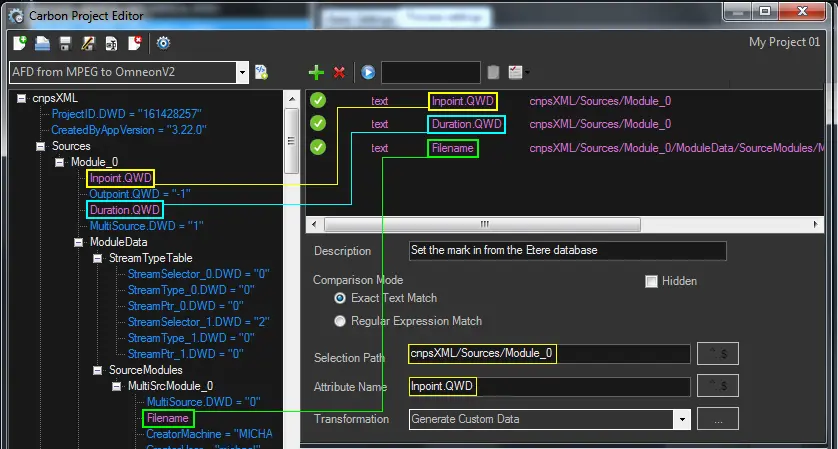Enable the Hidden checkbox
Viewport: 838px width, 449px height.
pos(652,281)
